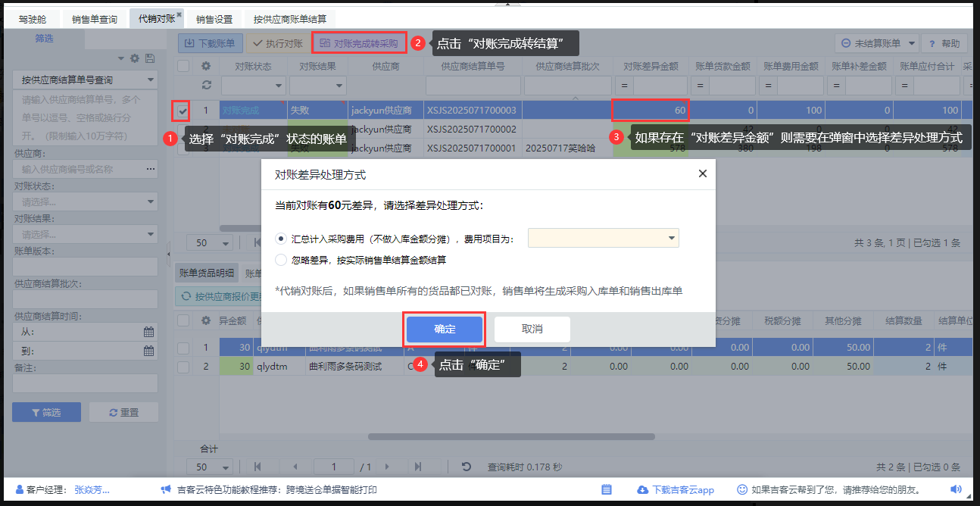Select 汇总计入采购费用 radio option

pos(282,239)
